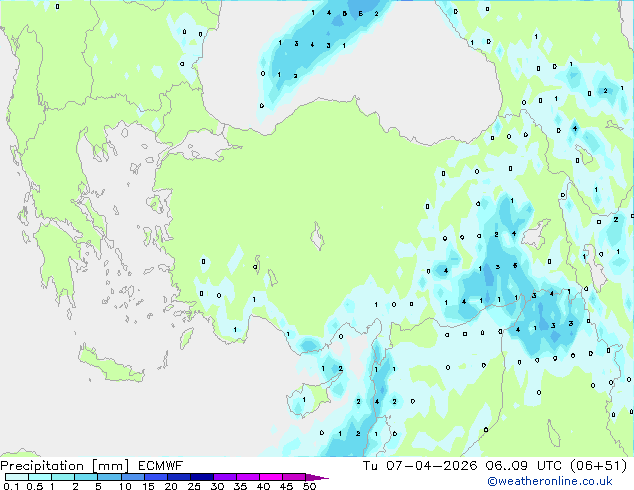Click the 20–25 mm dark blue legend swatch

178,477
